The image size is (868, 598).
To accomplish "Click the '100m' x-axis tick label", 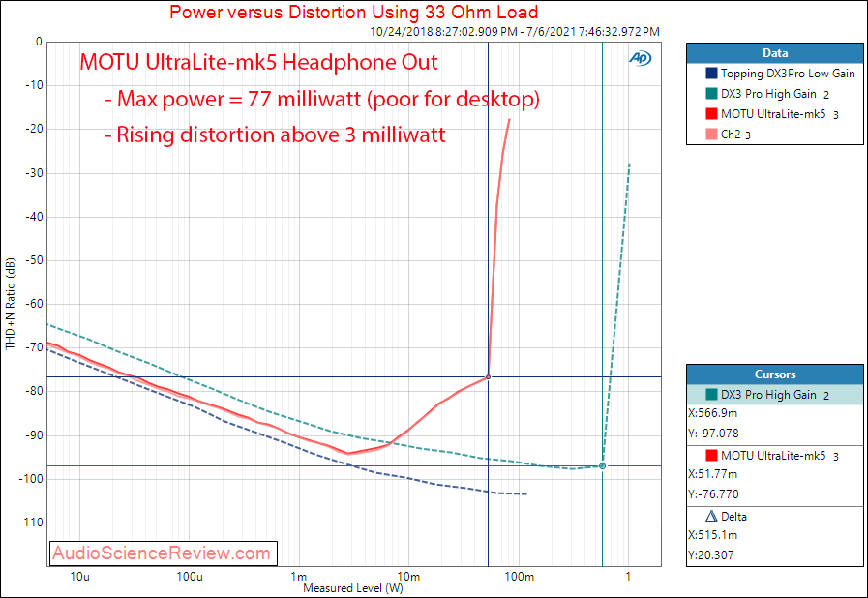I will pos(520,577).
